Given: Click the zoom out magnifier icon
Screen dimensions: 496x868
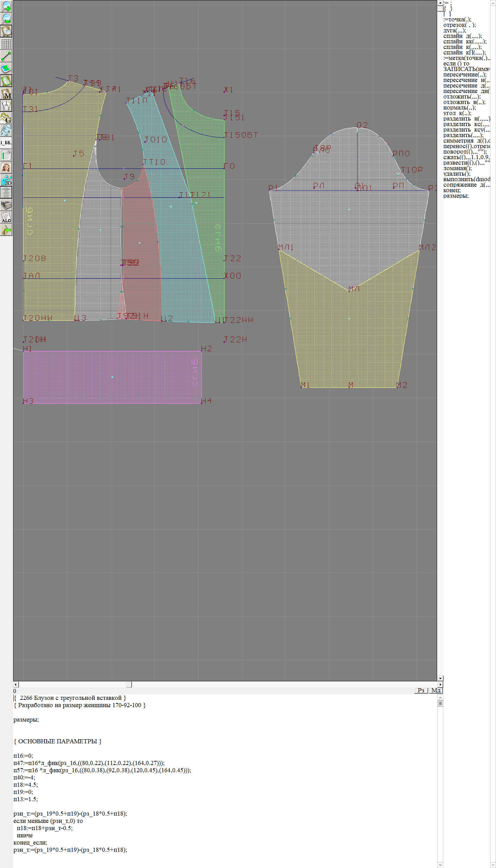Looking at the screenshot, I should 6,19.
